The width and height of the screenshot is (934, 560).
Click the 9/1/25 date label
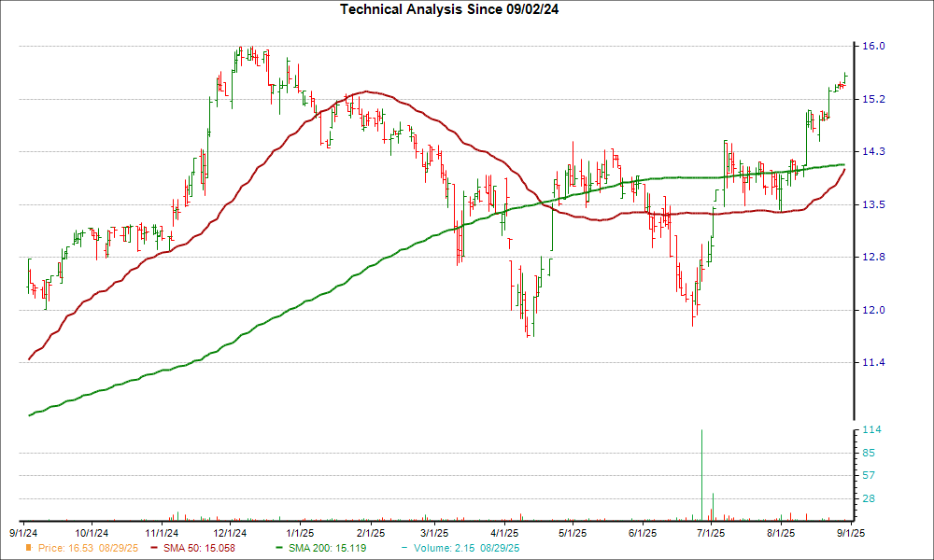850,533
